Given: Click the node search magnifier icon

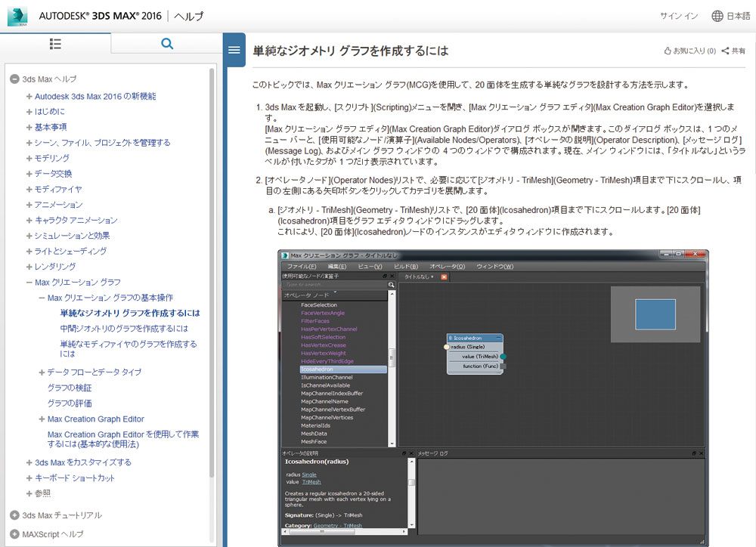Looking at the screenshot, I should [391, 285].
